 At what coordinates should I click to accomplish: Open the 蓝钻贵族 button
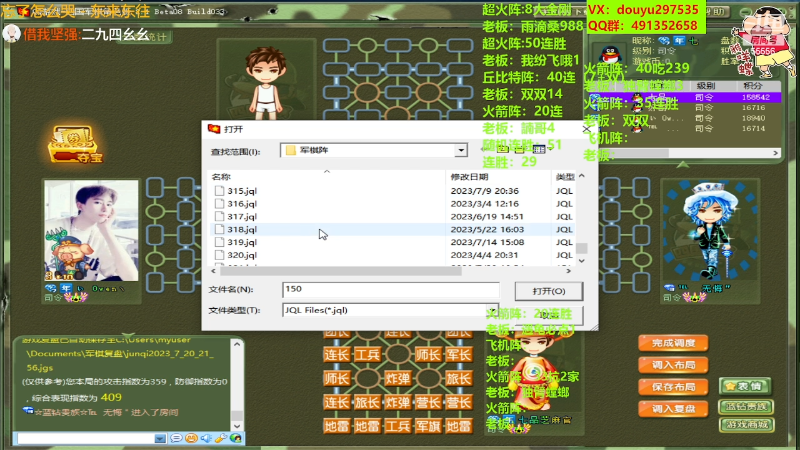(746, 407)
